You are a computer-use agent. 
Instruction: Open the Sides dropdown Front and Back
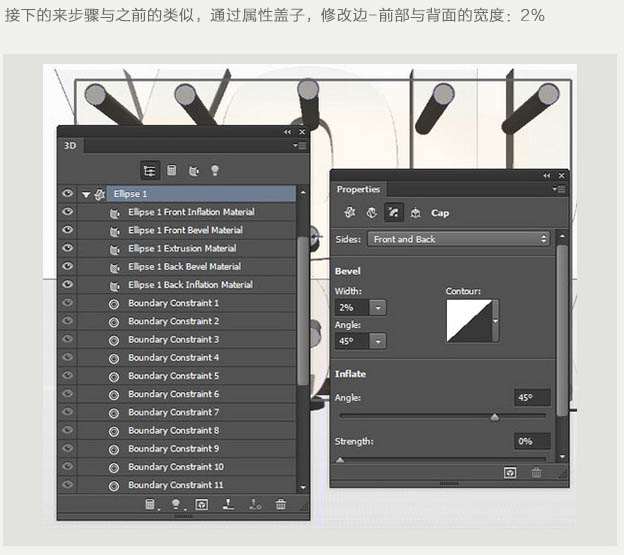pyautogui.click(x=458, y=239)
